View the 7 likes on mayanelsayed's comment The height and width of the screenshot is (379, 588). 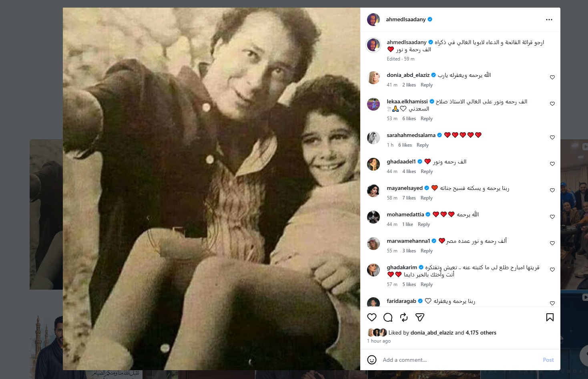click(x=409, y=198)
